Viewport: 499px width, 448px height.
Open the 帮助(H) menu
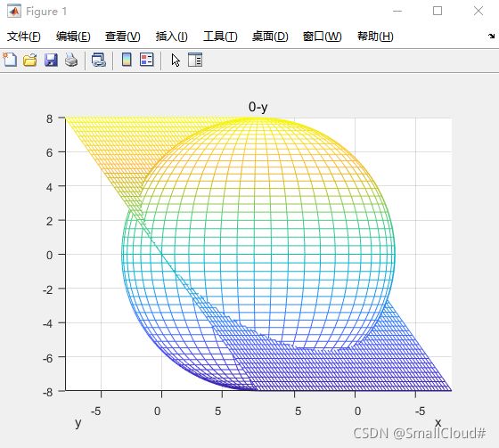375,37
